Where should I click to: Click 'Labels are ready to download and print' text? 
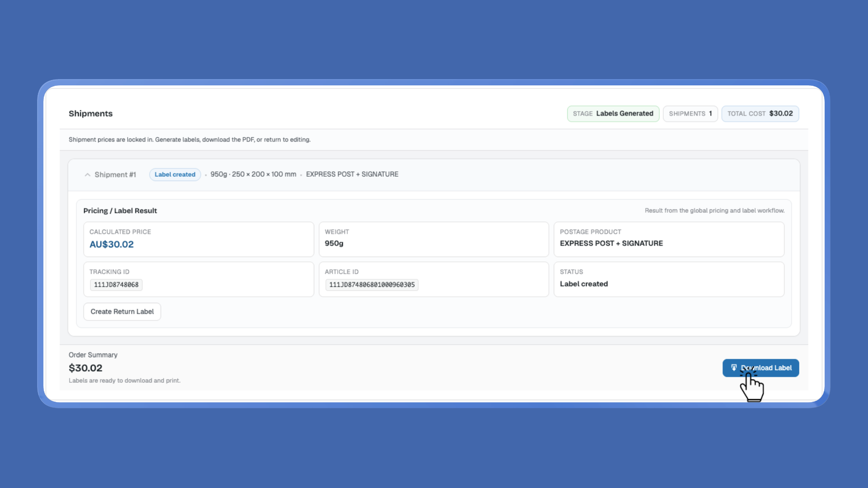124,380
